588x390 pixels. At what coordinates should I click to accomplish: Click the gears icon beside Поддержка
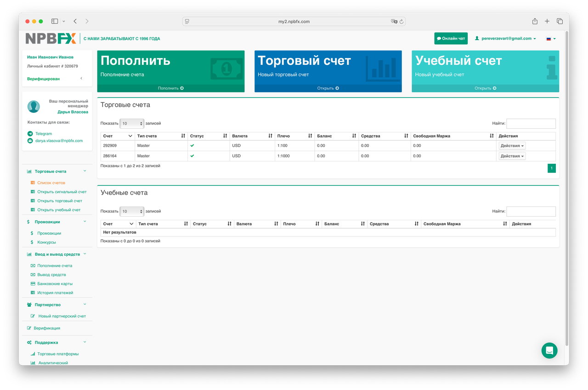29,342
